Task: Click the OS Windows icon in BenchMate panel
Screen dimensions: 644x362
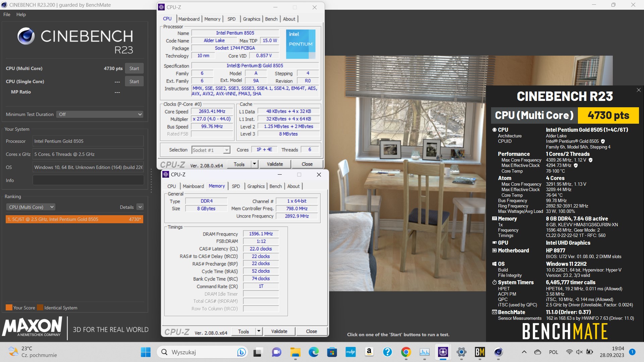Action: 494,264
